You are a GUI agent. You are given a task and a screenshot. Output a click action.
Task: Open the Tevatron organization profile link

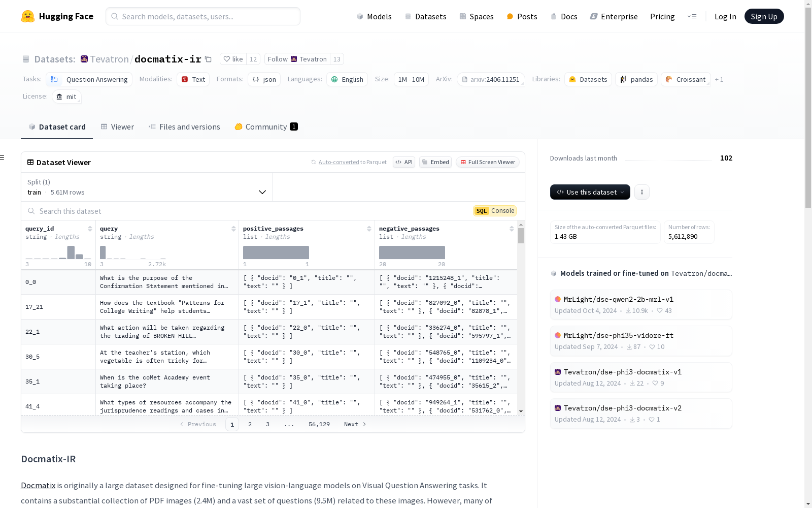click(x=110, y=59)
